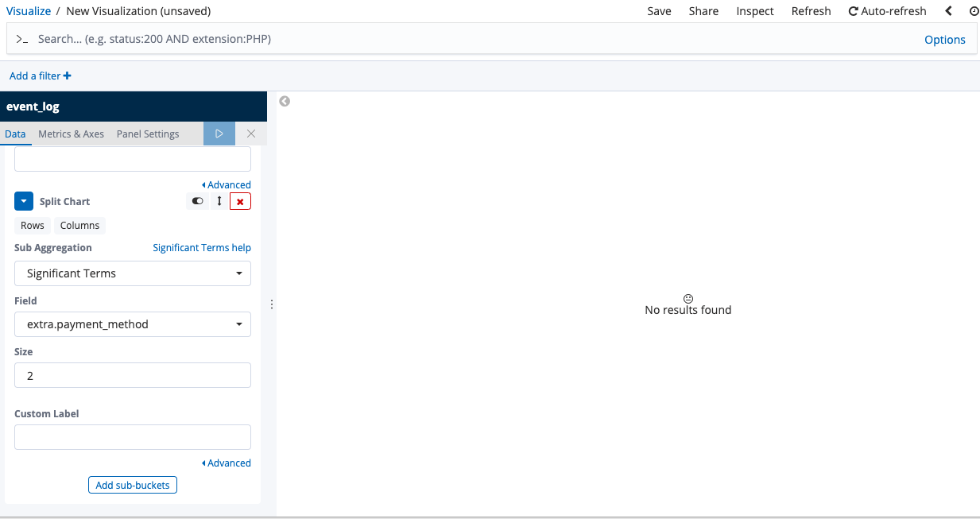Open Significant Terms help

[202, 247]
